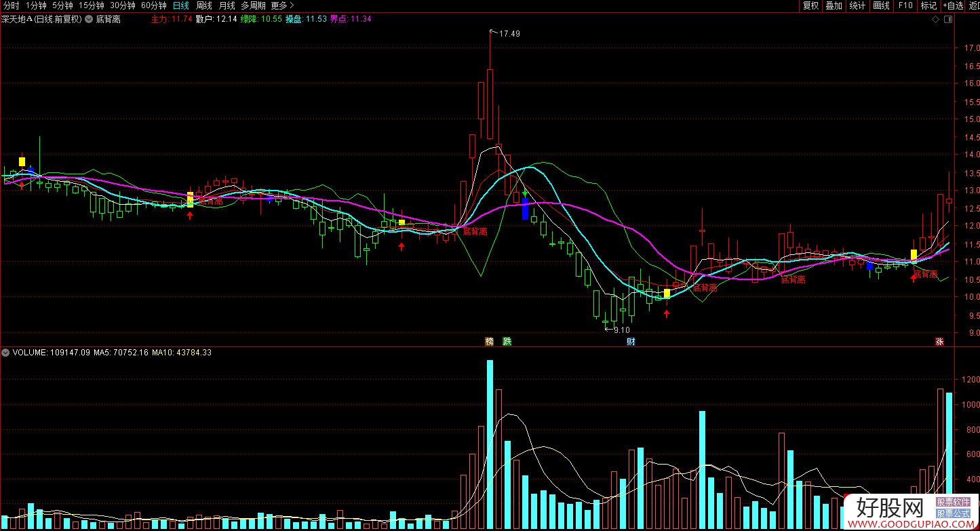Image resolution: width=980 pixels, height=531 pixels.
Task: Select the 1分钟 period tab
Action: (x=36, y=5)
